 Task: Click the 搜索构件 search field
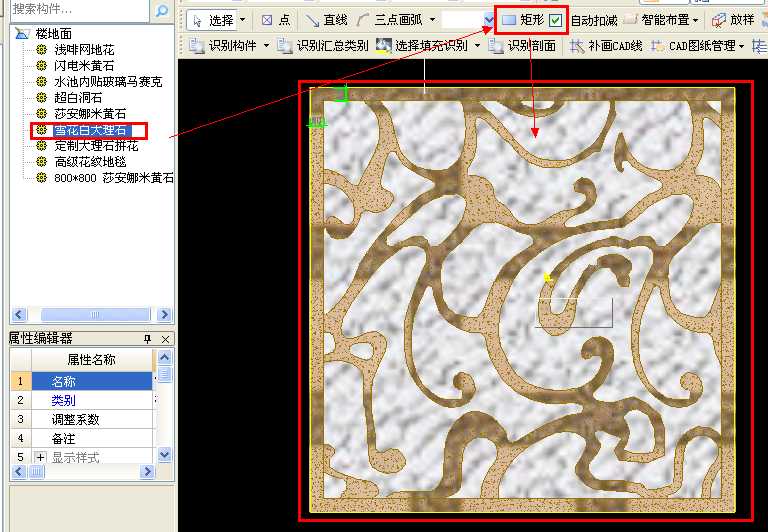click(78, 10)
